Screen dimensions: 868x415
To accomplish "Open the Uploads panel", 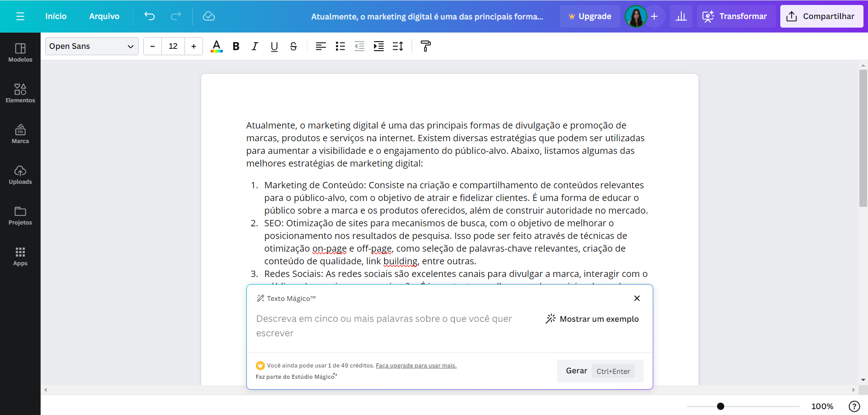I will click(20, 175).
